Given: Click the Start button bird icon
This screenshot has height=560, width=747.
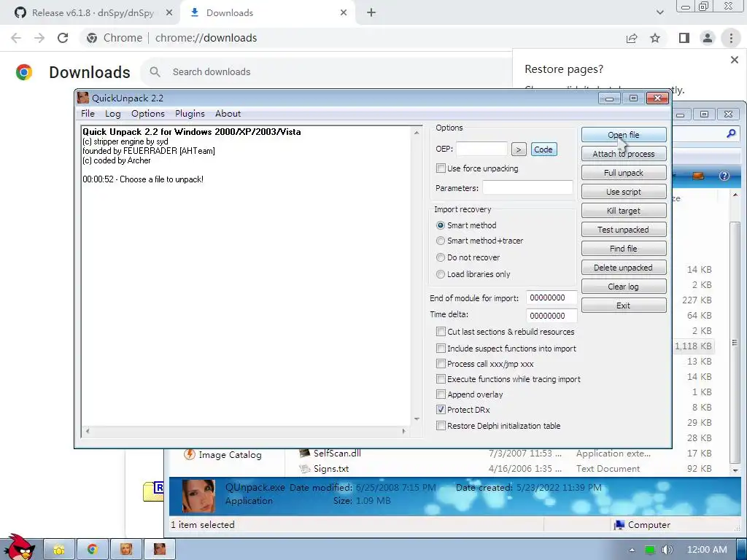Looking at the screenshot, I should click(19, 548).
